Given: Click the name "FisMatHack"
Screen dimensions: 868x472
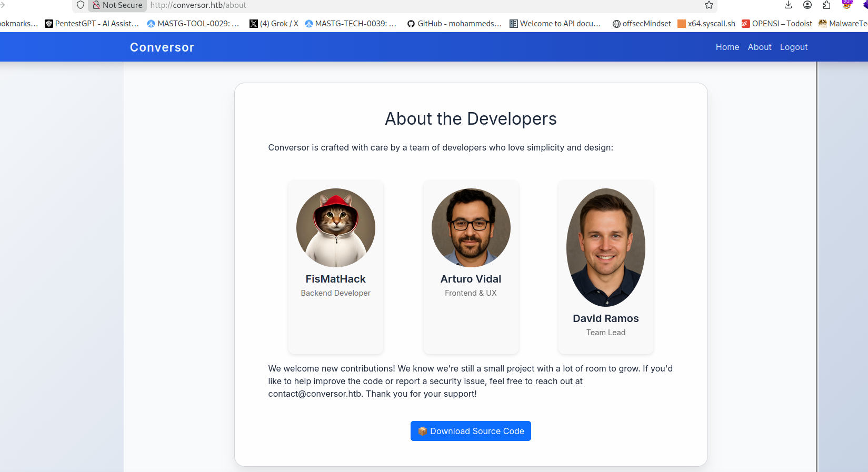Looking at the screenshot, I should (x=336, y=279).
